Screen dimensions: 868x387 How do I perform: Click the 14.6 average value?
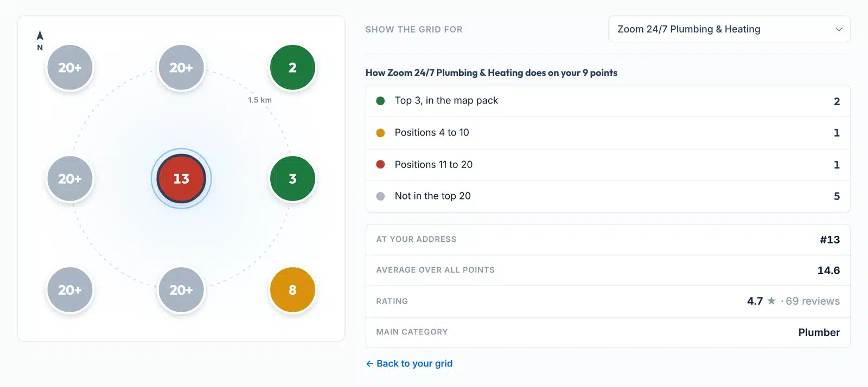tap(828, 270)
